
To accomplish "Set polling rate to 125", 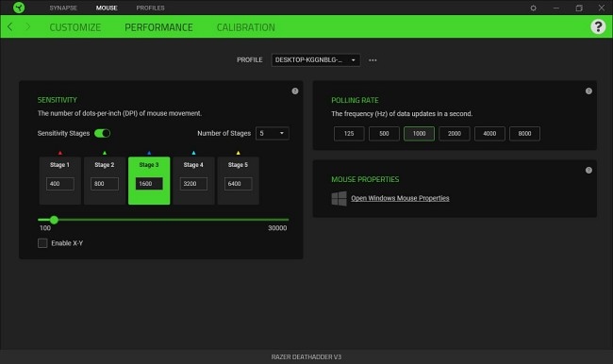I will [349, 134].
